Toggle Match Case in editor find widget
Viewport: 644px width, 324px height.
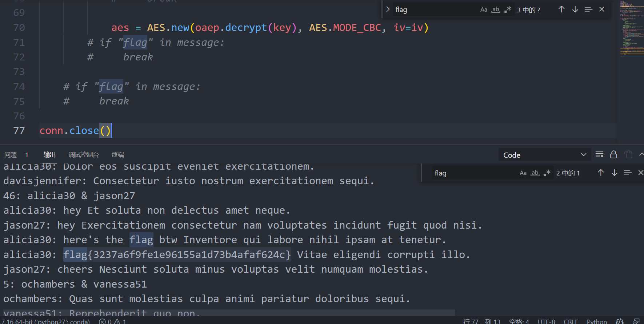484,9
